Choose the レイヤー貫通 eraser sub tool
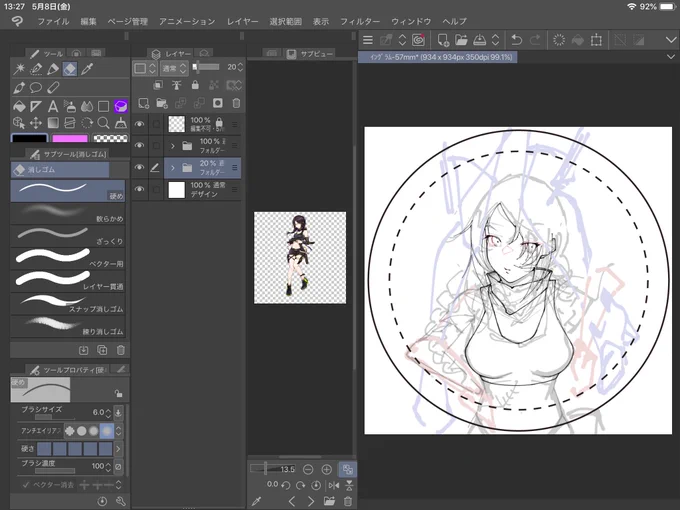 point(68,281)
